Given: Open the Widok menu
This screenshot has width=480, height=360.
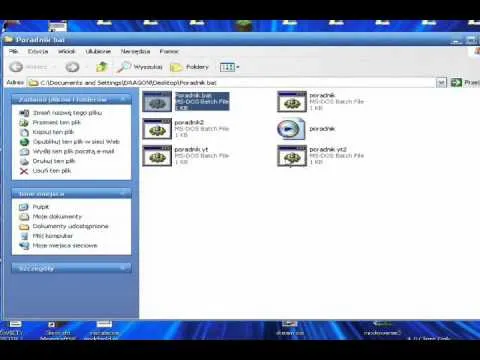Looking at the screenshot, I should tap(67, 51).
